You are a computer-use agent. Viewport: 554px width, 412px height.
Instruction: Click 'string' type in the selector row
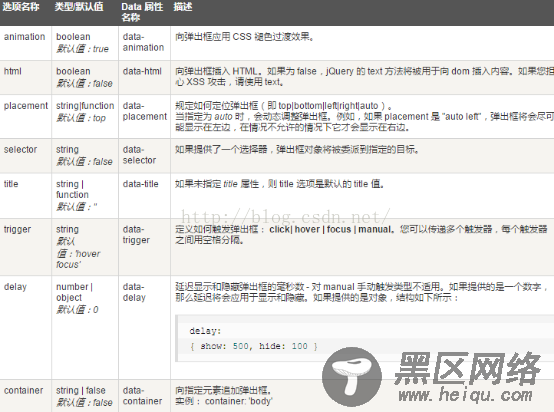[67, 150]
